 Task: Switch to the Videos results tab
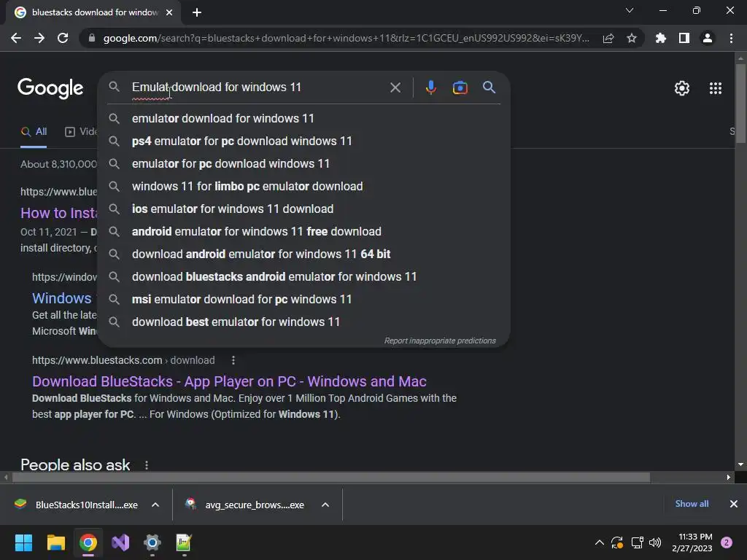pos(81,132)
